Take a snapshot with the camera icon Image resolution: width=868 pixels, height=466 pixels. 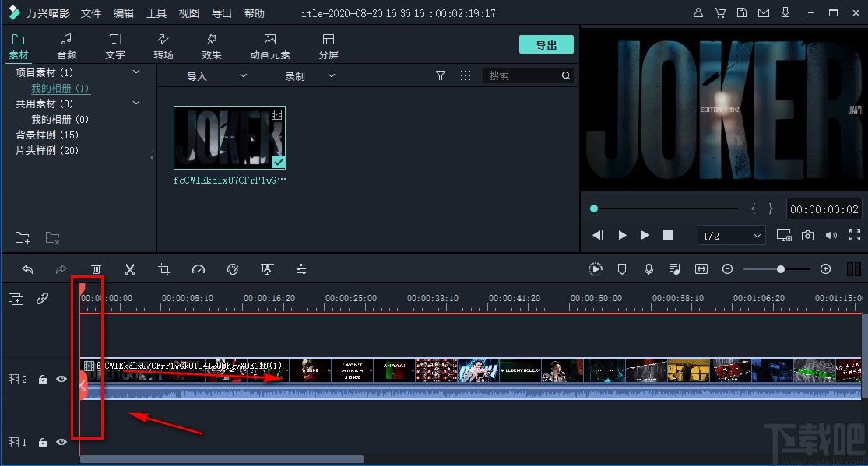pyautogui.click(x=808, y=235)
